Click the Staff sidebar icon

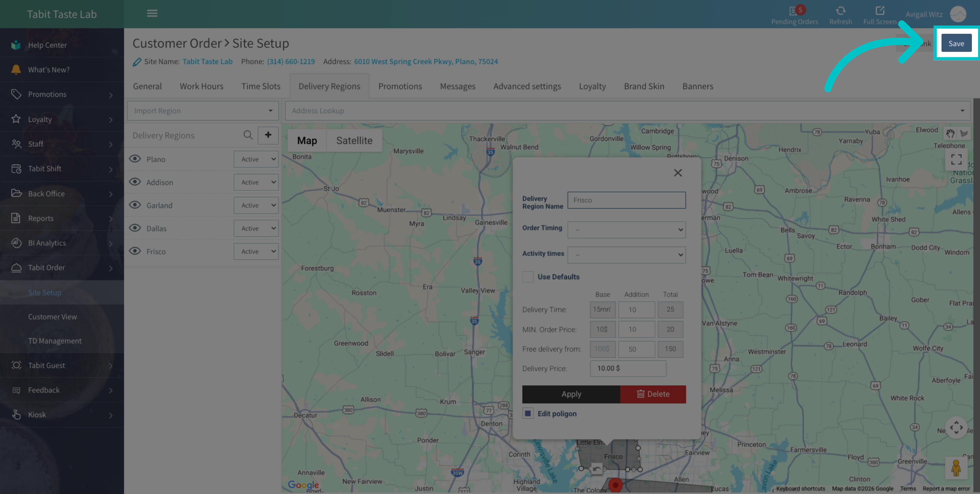pyautogui.click(x=16, y=144)
